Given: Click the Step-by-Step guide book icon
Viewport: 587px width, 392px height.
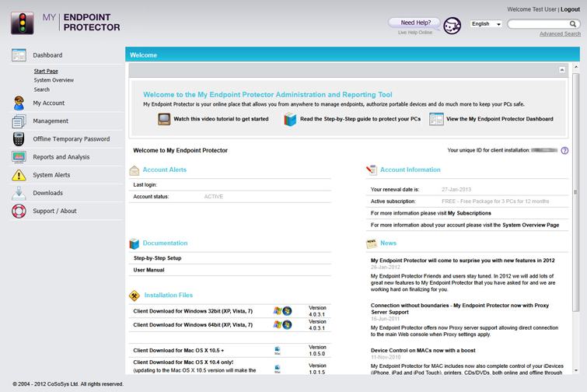Looking at the screenshot, I should point(290,119).
